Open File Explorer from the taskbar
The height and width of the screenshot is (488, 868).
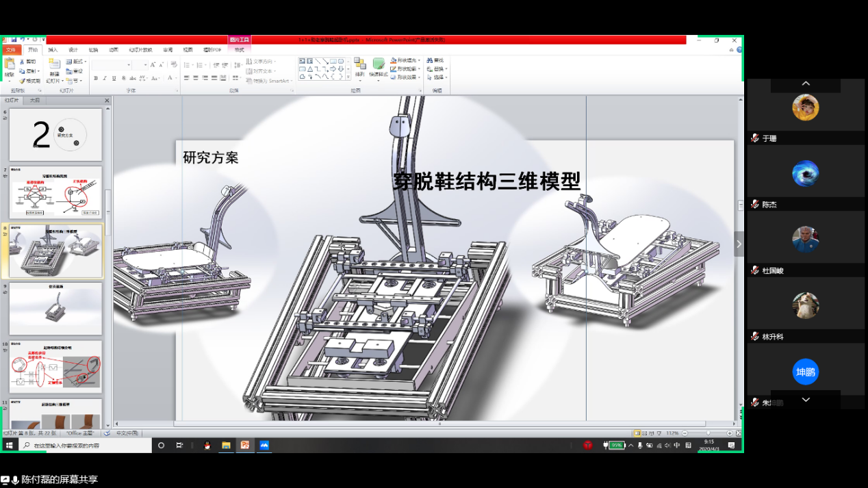(x=226, y=445)
